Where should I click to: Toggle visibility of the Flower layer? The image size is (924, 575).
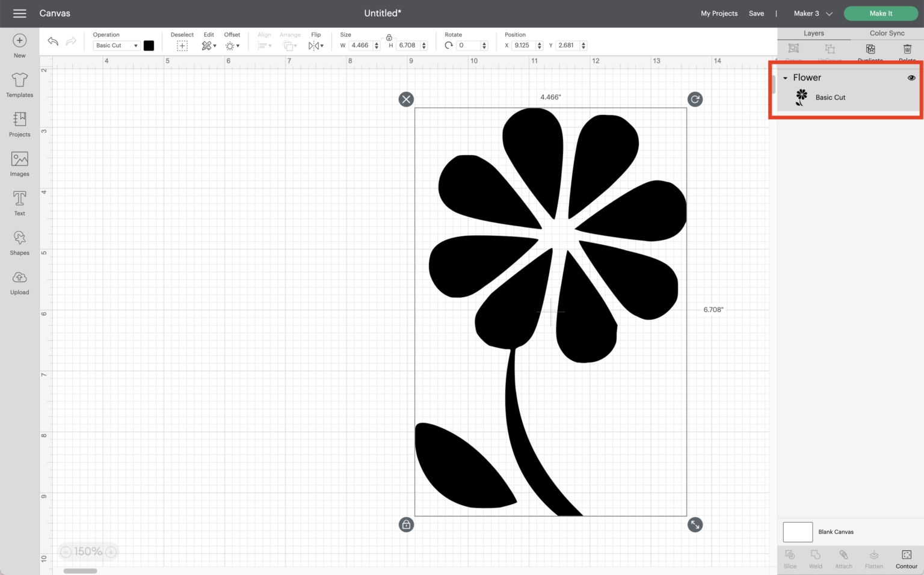point(911,78)
